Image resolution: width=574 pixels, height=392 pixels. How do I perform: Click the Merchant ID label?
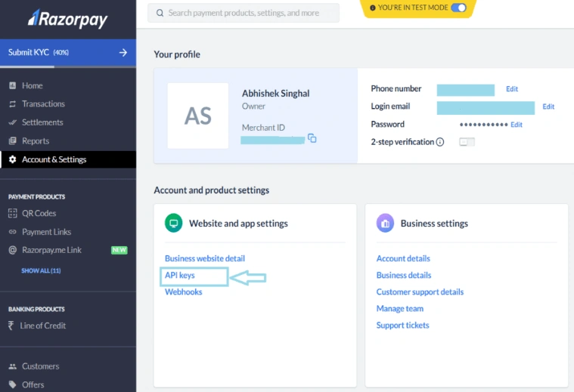click(263, 128)
